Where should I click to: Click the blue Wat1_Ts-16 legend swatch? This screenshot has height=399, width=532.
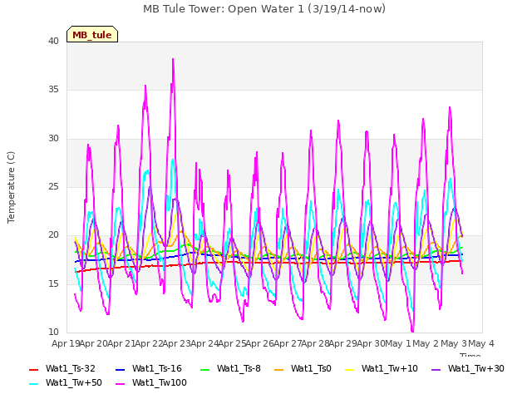click(x=120, y=369)
